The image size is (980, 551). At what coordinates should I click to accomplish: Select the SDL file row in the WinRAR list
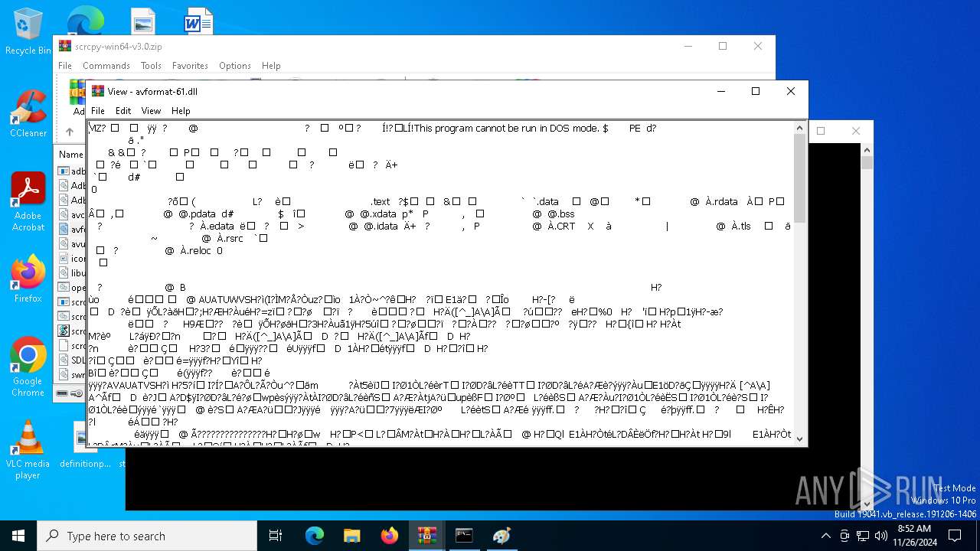point(72,360)
